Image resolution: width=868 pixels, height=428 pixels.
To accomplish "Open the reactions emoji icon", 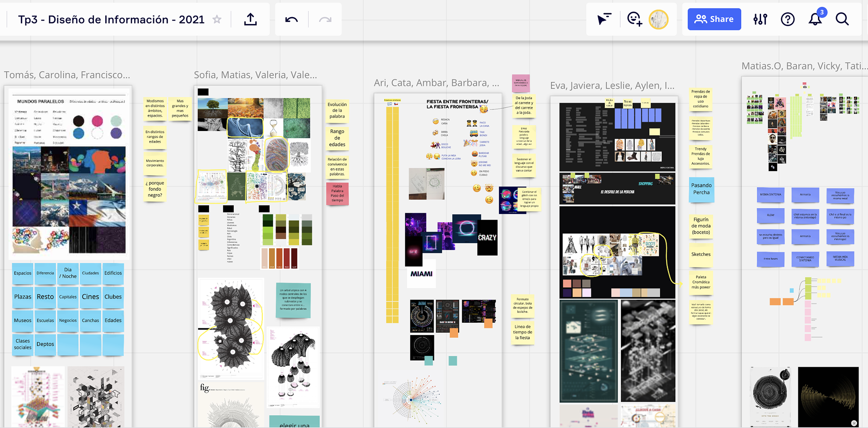I will [x=634, y=19].
